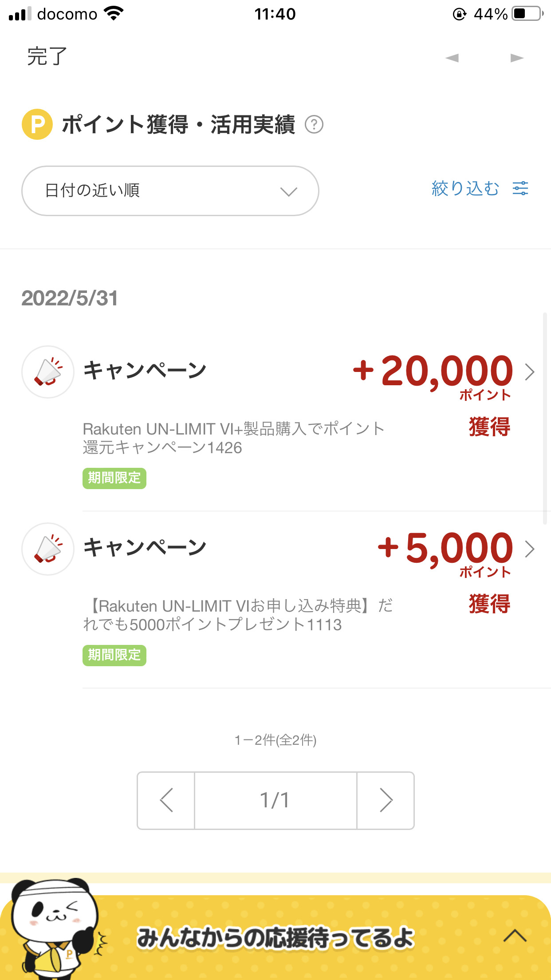The height and width of the screenshot is (980, 551).
Task: Go to next page in pagination
Action: (x=386, y=800)
